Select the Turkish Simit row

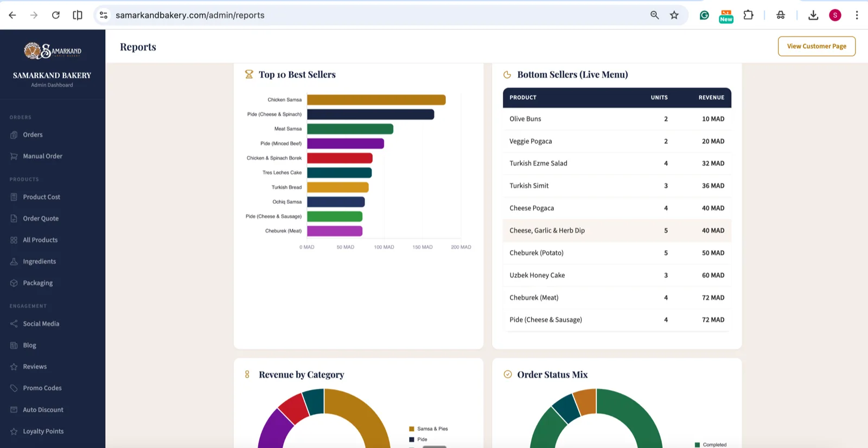(x=617, y=185)
